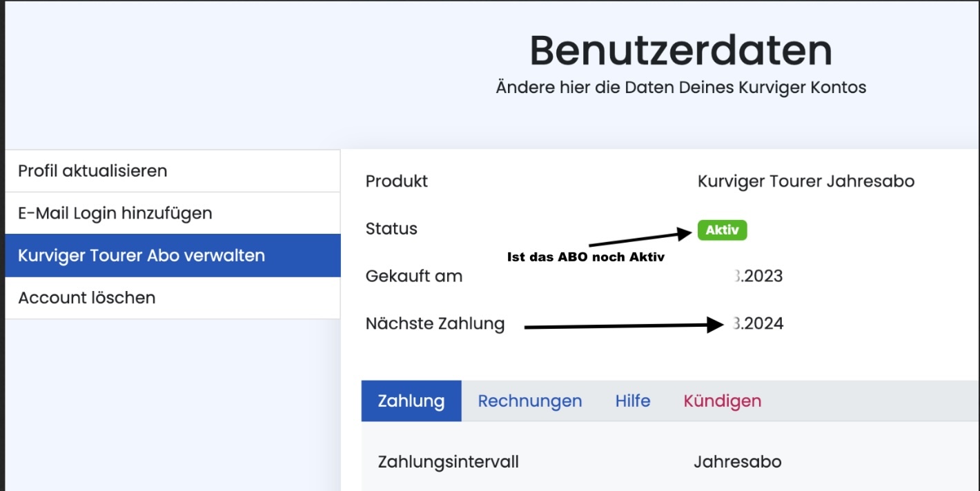The image size is (980, 491).
Task: Click the green Aktiv status badge
Action: click(722, 230)
